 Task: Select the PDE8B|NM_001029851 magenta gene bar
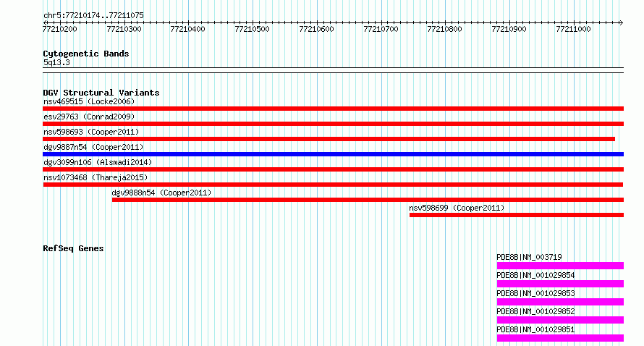click(560, 338)
